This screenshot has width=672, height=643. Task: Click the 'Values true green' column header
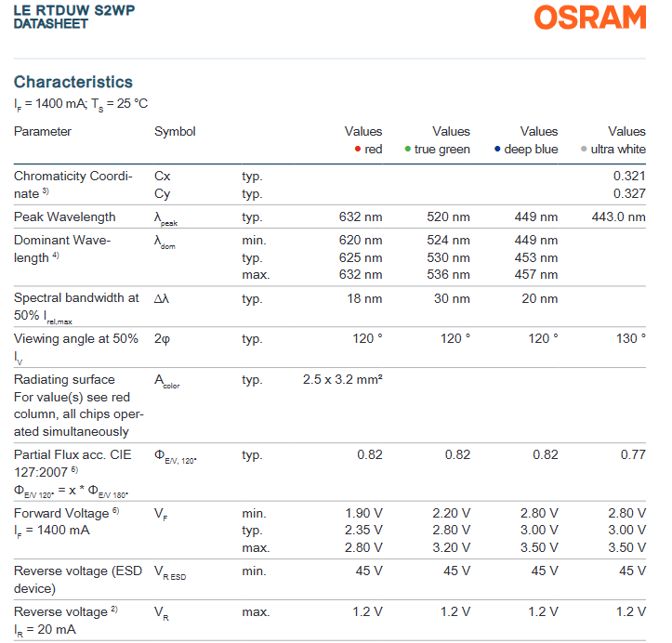point(438,140)
